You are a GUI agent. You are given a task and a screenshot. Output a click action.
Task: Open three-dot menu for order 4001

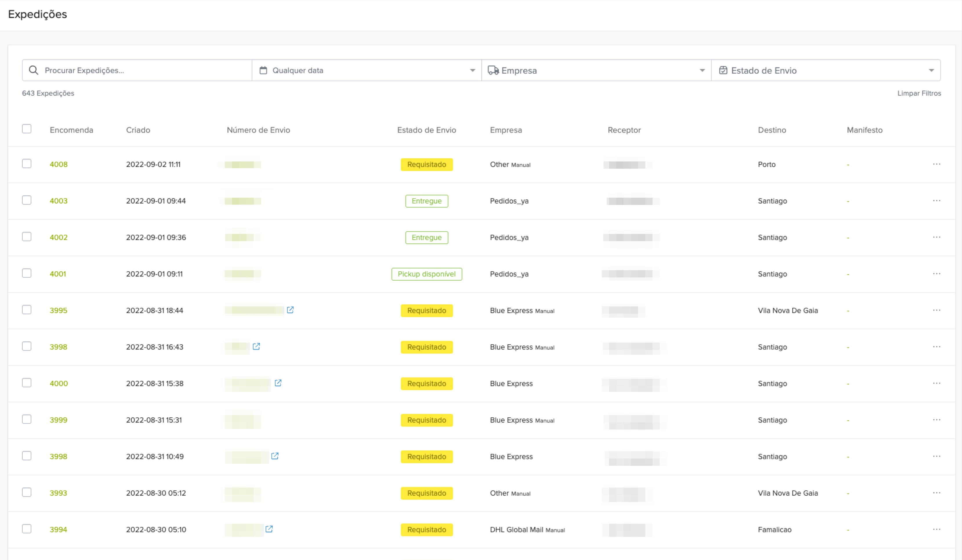tap(936, 274)
